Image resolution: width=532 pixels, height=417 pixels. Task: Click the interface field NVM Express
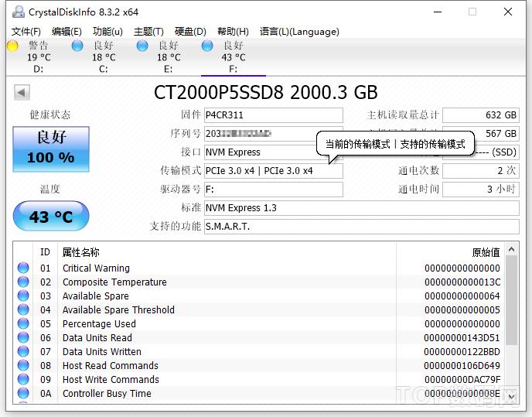click(261, 152)
